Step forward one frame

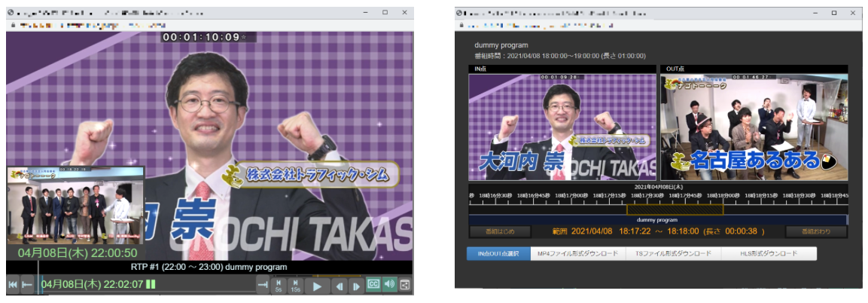[x=356, y=286]
